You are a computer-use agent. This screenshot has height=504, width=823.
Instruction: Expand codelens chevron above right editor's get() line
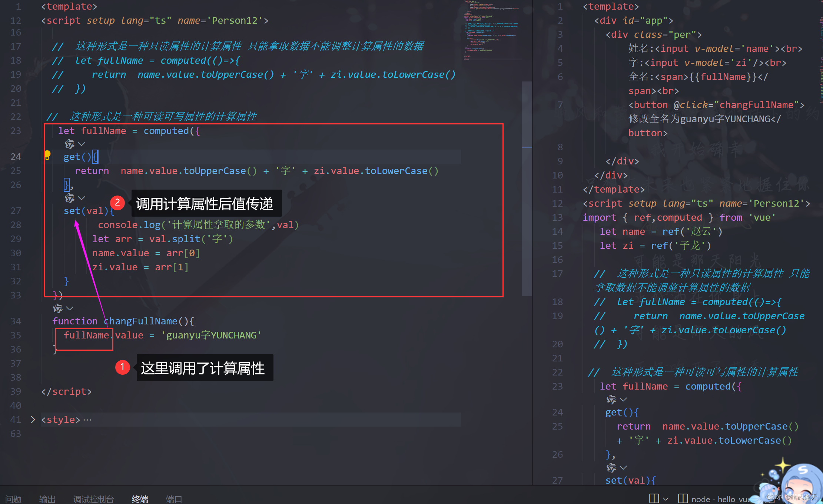tap(623, 399)
